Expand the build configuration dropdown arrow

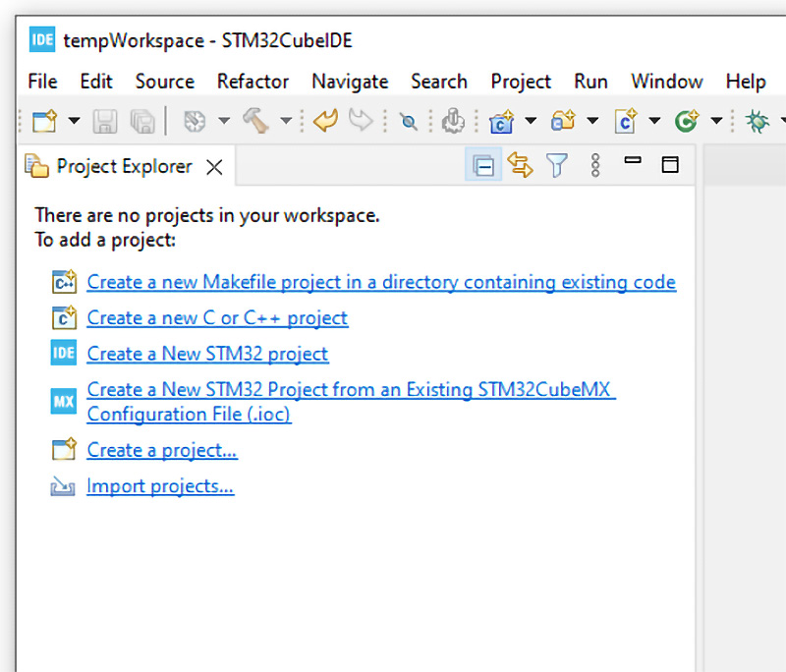224,121
